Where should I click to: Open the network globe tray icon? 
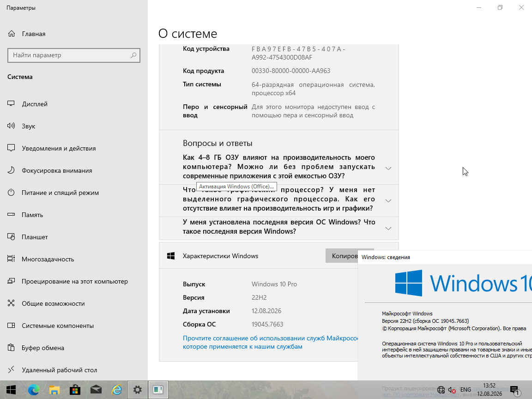441,390
